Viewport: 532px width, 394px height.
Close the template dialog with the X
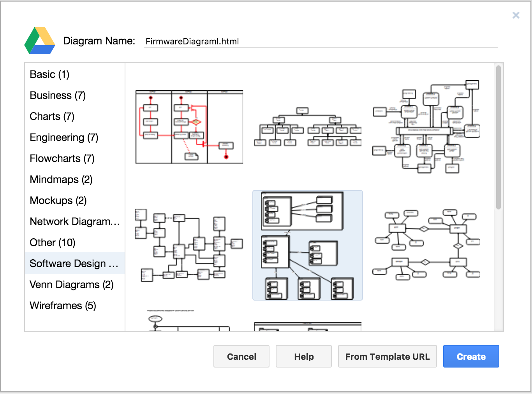click(516, 15)
